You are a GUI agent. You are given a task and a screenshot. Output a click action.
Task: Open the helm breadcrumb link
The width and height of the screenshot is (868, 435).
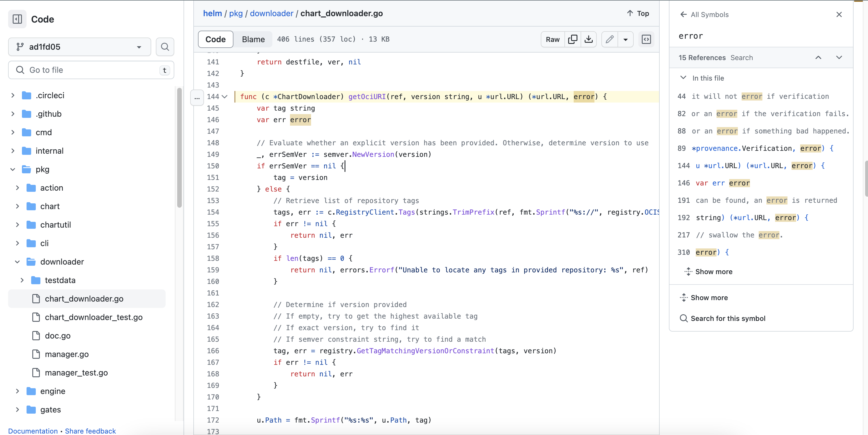click(212, 13)
